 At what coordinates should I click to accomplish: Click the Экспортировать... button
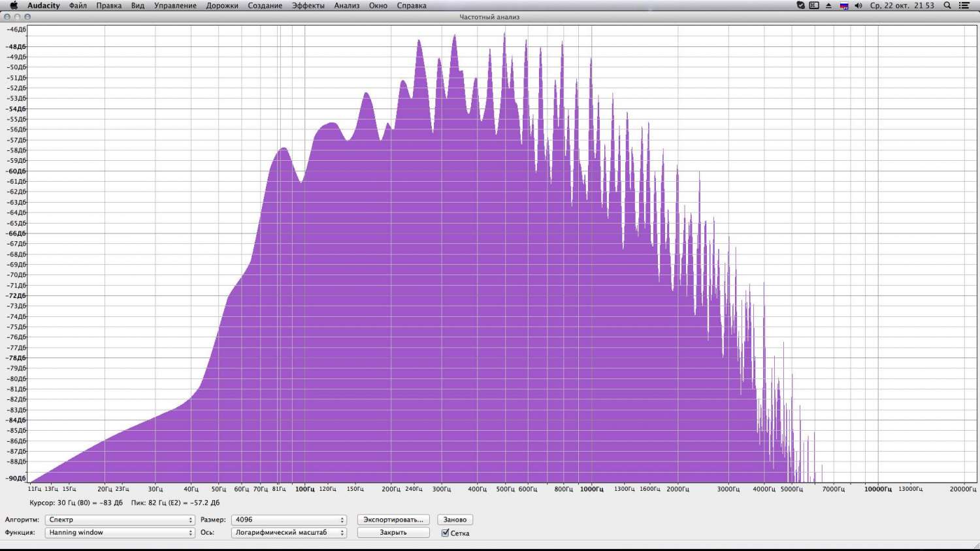[x=393, y=520]
